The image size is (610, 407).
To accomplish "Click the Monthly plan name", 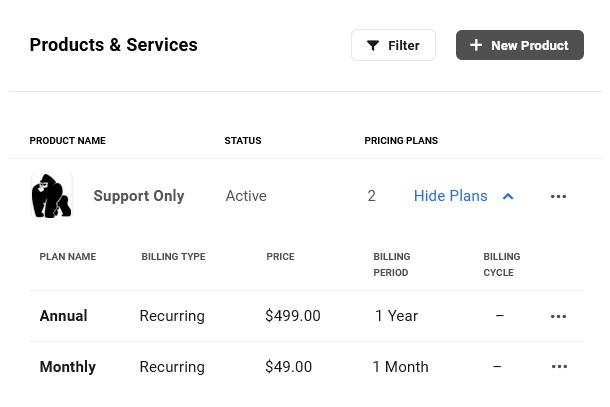I will tap(68, 367).
